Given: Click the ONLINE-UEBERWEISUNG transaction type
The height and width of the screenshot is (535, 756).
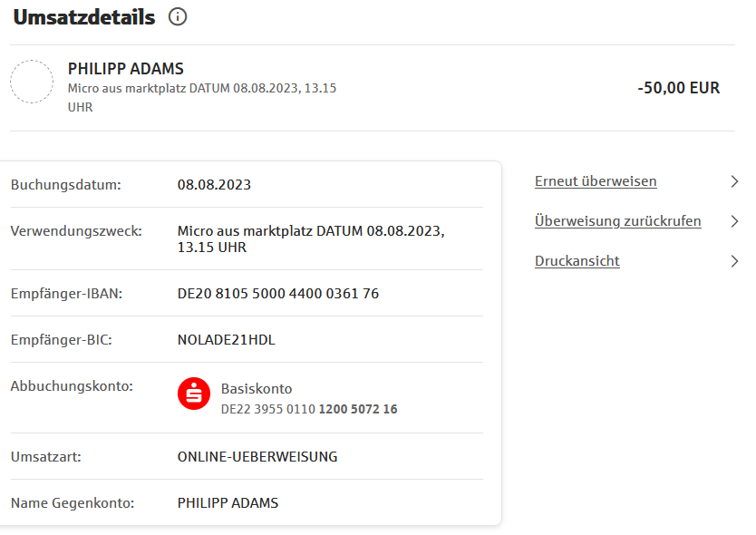Looking at the screenshot, I should pyautogui.click(x=257, y=457).
